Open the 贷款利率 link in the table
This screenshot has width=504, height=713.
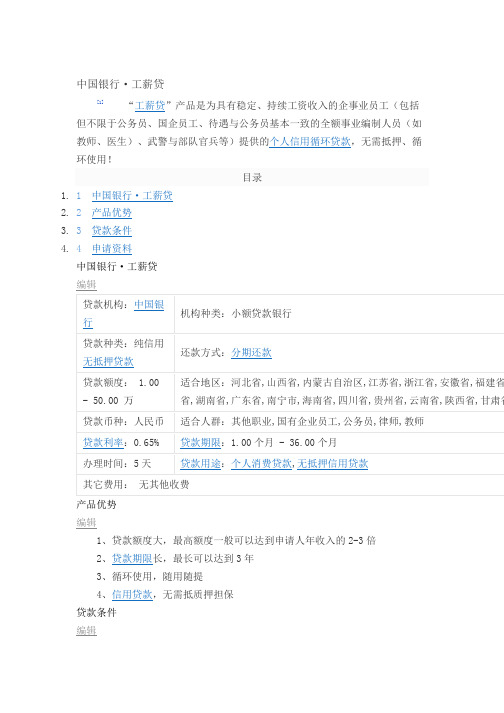(103, 442)
